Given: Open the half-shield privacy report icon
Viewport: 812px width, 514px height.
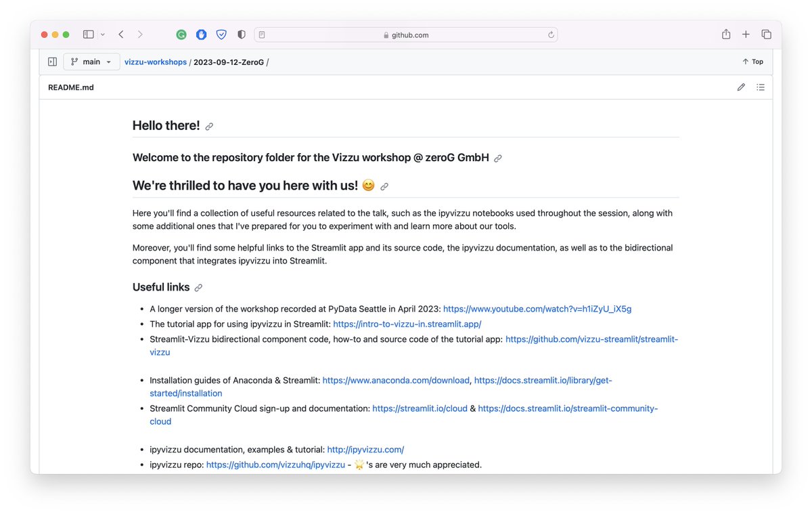Looking at the screenshot, I should pyautogui.click(x=242, y=35).
